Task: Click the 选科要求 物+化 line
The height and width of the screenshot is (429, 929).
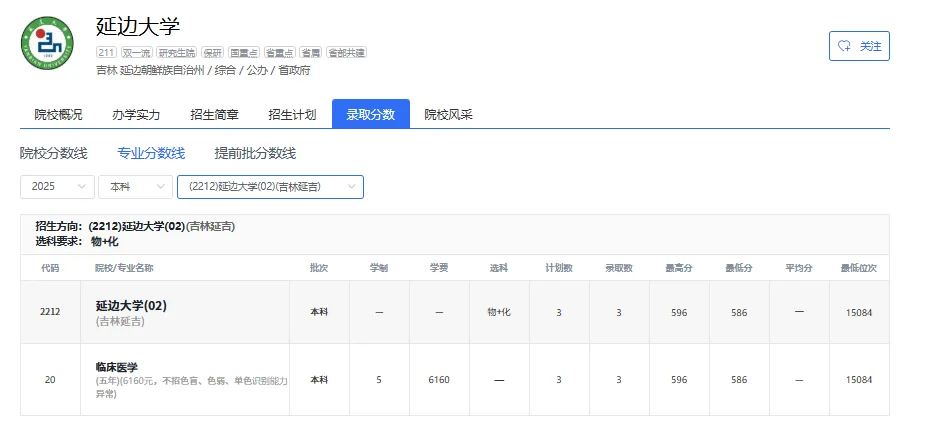Action: 77,241
